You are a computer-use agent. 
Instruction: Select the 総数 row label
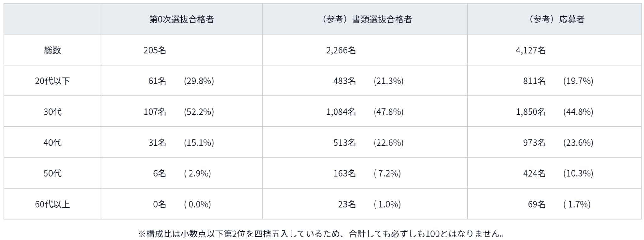click(x=52, y=50)
